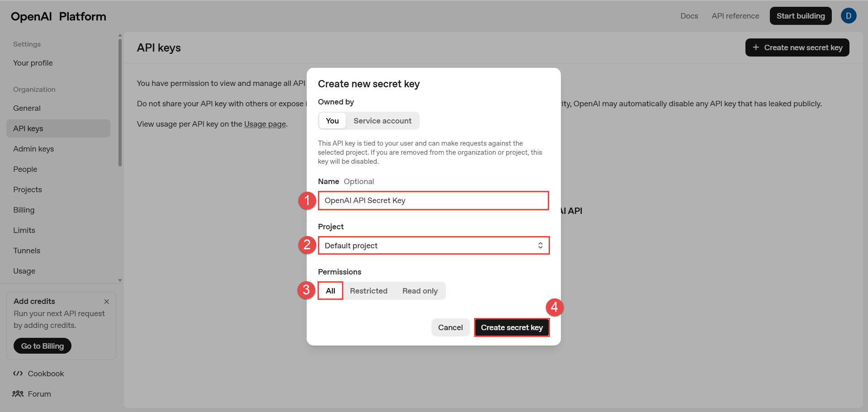Open the Default project dropdown

[433, 246]
